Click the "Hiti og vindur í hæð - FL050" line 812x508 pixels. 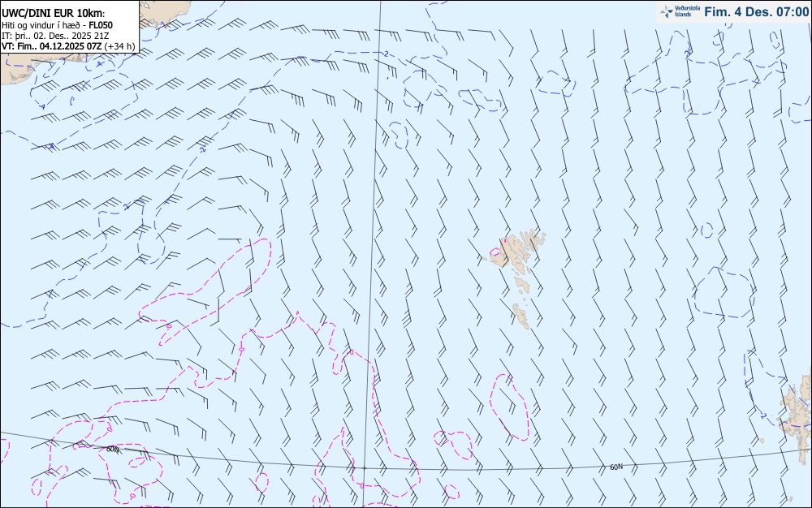coord(57,25)
